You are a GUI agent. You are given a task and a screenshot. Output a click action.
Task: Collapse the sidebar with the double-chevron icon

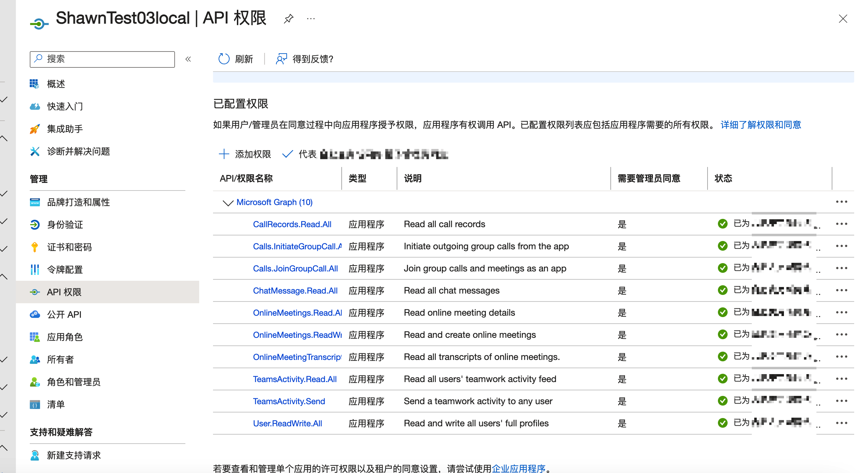pyautogui.click(x=188, y=59)
